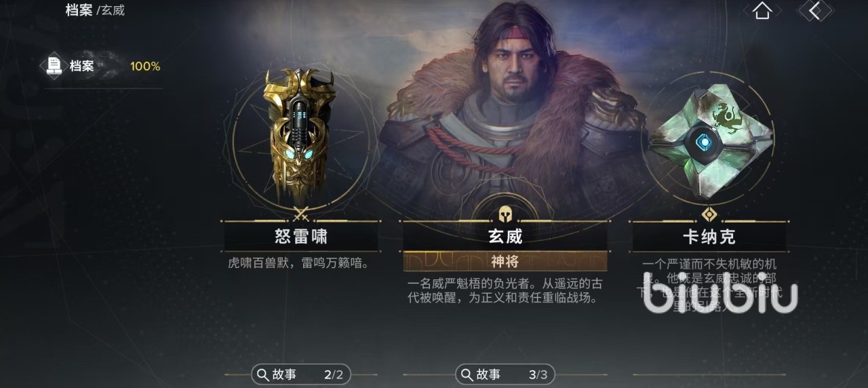Image resolution: width=868 pixels, height=388 pixels.
Task: Select the 卡纳克 title bar
Action: (x=709, y=236)
